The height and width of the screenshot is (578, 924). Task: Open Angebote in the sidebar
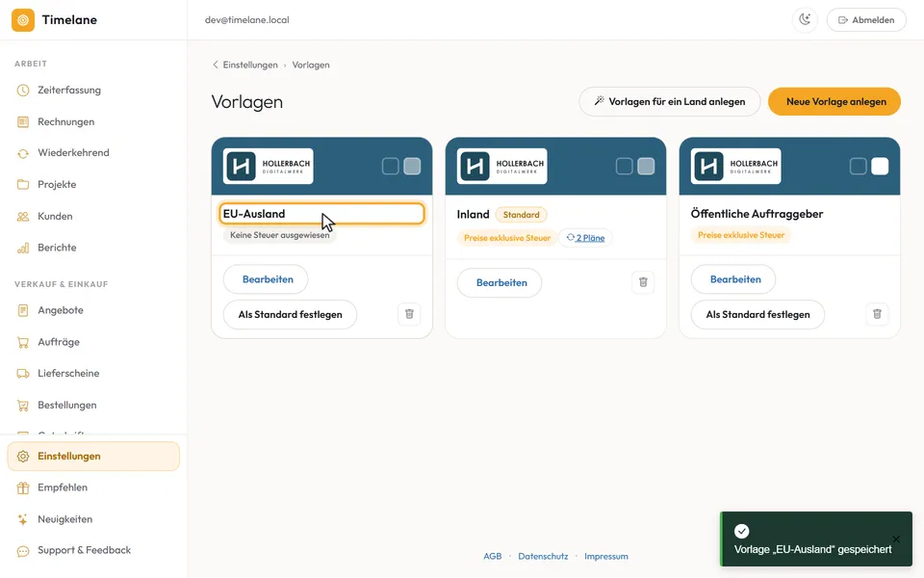[93, 310]
